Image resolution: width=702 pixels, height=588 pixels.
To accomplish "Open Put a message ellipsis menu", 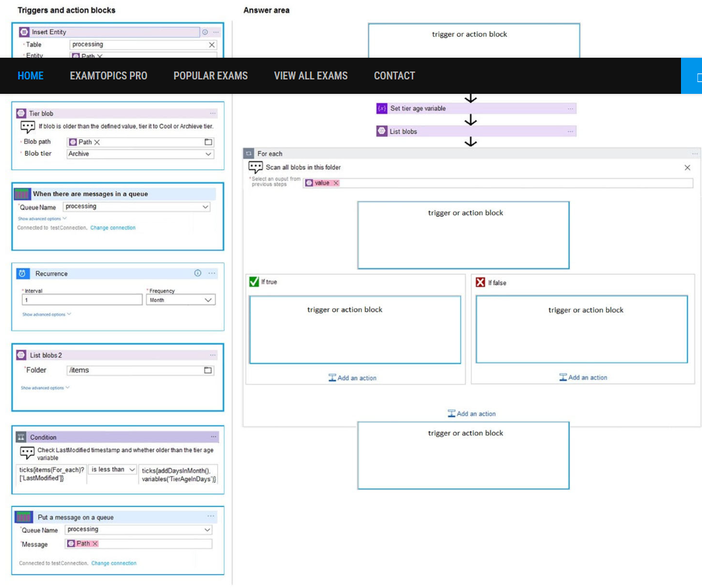I will (210, 516).
